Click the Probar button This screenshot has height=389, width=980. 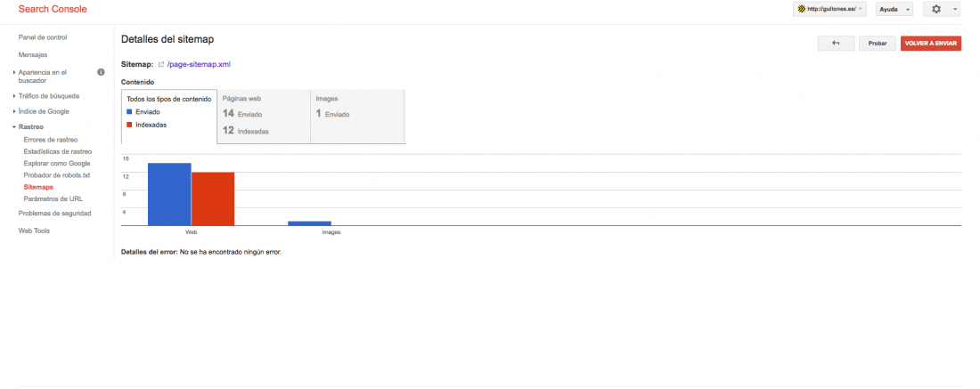pos(878,43)
